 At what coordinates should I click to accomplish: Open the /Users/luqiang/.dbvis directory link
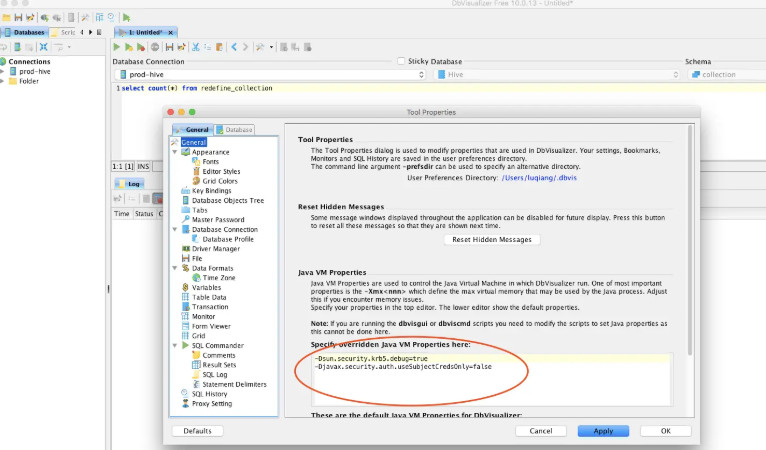coord(539,178)
